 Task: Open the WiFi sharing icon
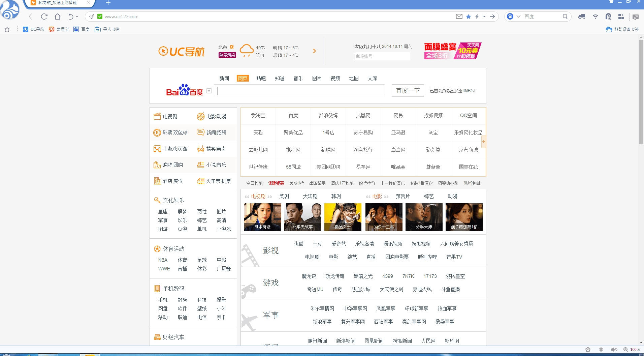pos(595,17)
